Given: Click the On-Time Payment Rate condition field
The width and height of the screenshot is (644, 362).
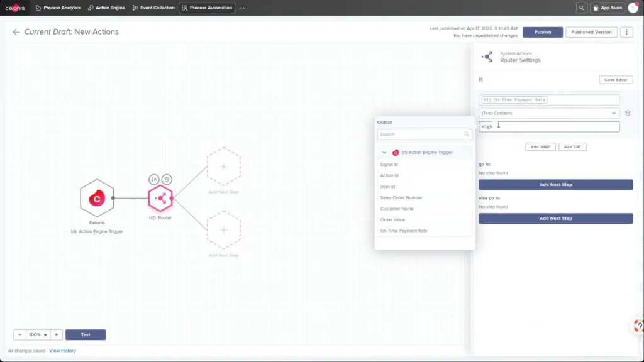Looking at the screenshot, I should 548,100.
